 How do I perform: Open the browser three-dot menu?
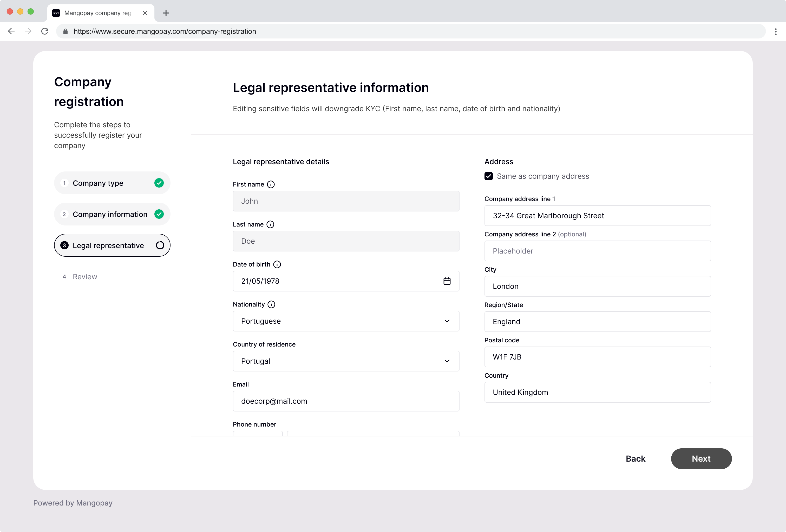(776, 31)
